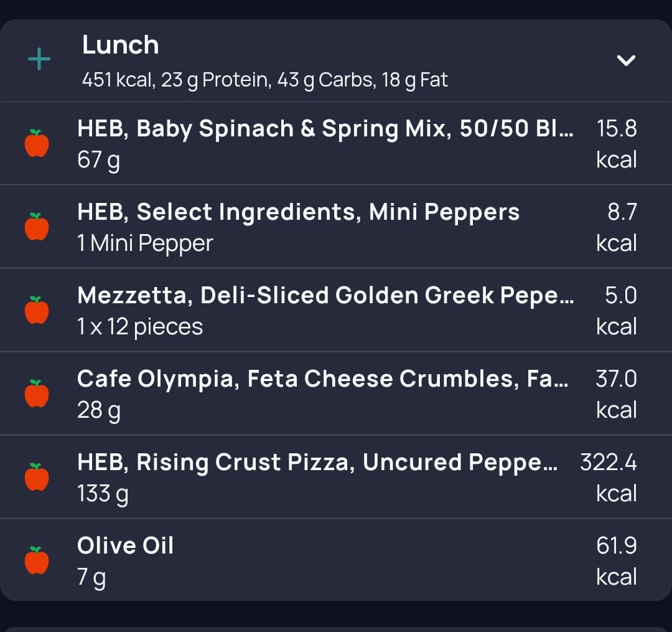Tap the plus icon to add food to Lunch
672x632 pixels.
point(39,59)
